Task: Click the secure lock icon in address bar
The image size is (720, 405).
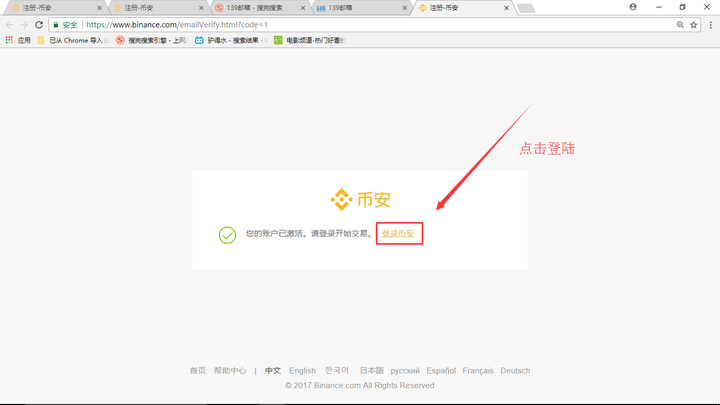Action: [56, 25]
